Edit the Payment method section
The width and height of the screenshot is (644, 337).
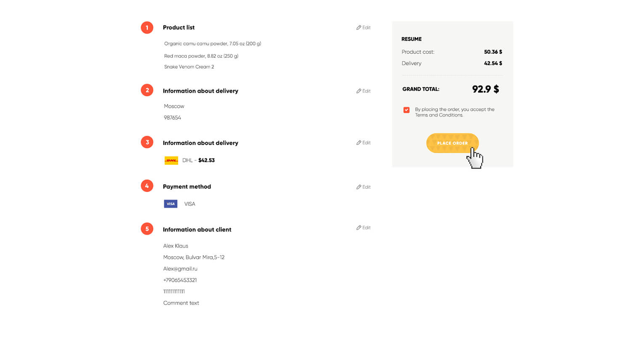click(x=363, y=187)
